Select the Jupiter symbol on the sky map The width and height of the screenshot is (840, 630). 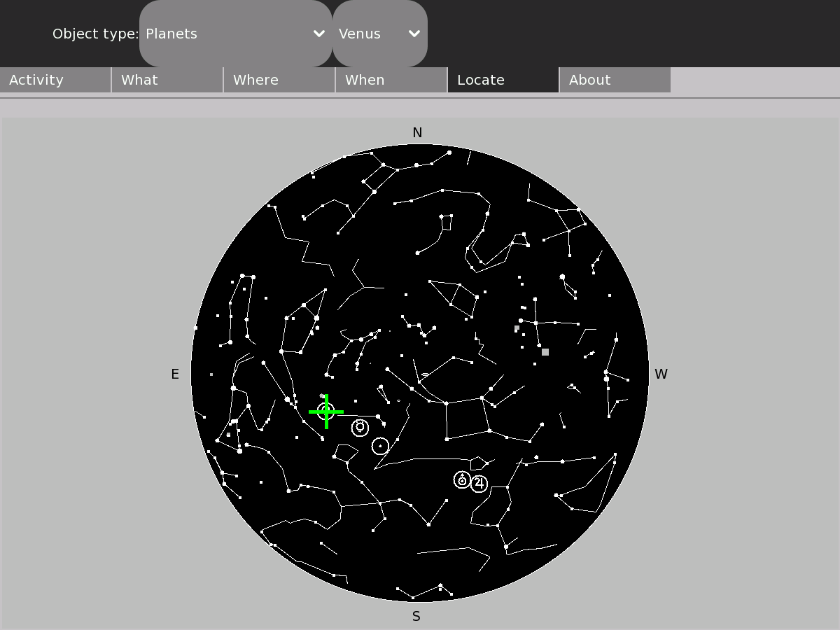point(479,484)
